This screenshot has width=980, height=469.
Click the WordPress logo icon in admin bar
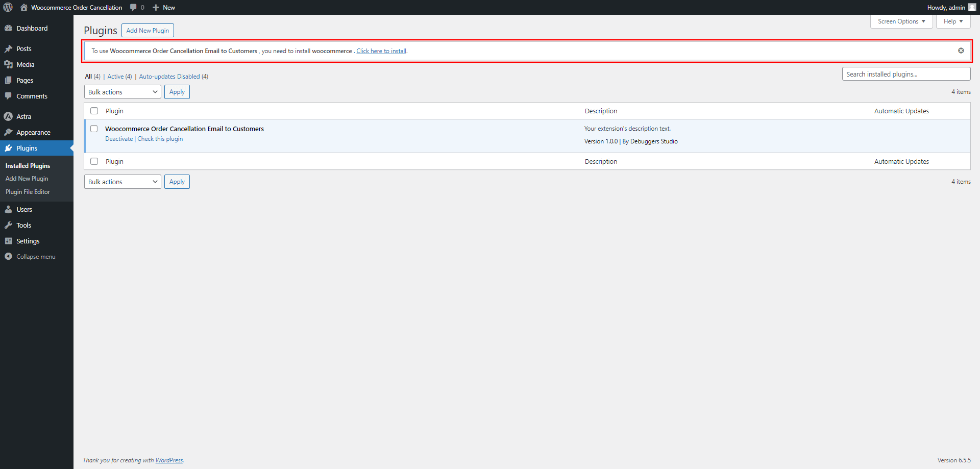click(x=8, y=7)
